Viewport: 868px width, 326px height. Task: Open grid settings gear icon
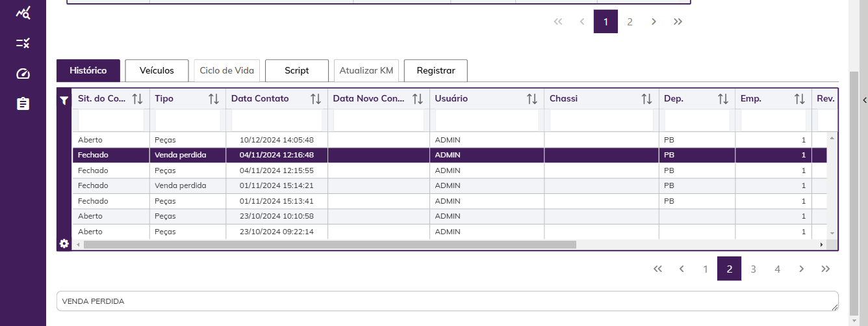point(64,243)
